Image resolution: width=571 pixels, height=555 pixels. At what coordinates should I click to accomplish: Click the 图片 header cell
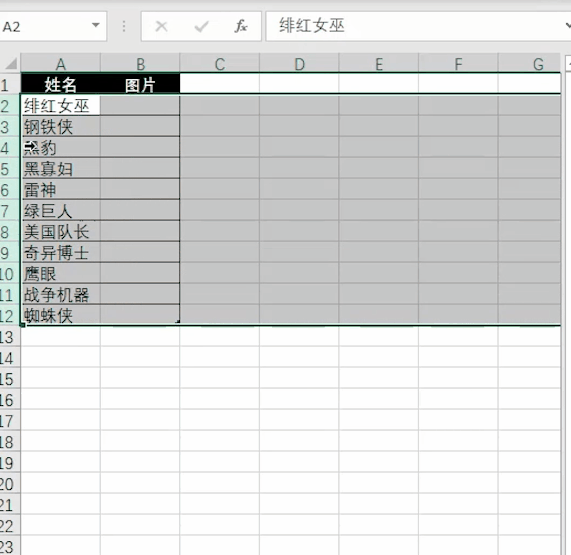pos(140,84)
